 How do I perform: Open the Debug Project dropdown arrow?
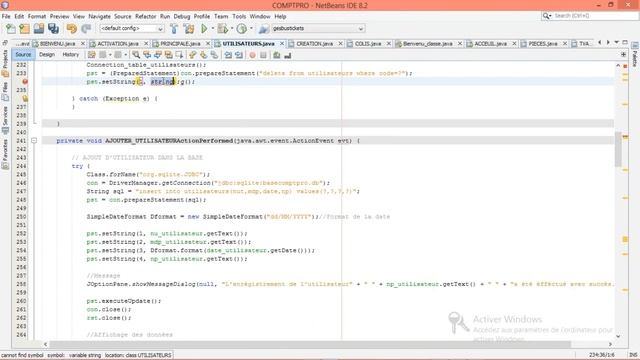232,29
